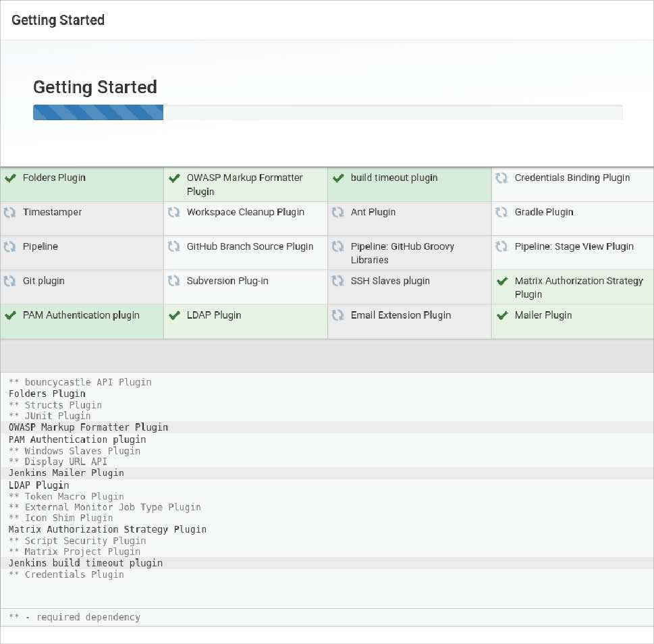Image resolution: width=654 pixels, height=644 pixels.
Task: Click the spinner icon beside Credentials Binding Plugin
Action: coord(501,178)
